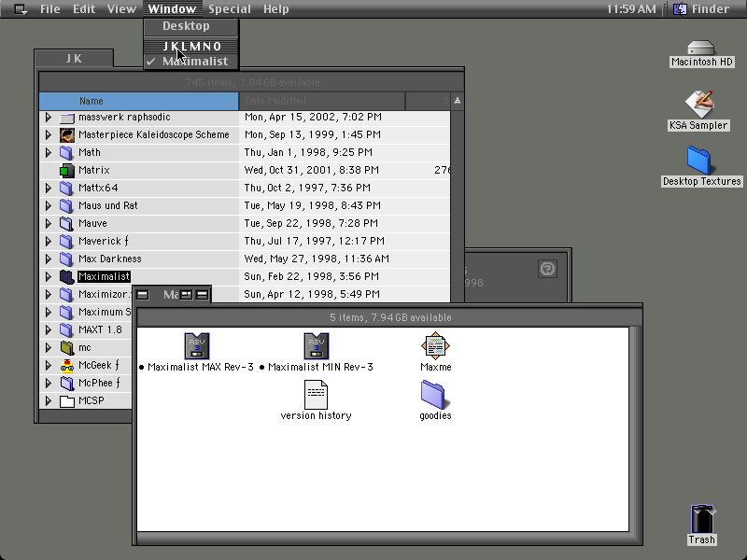The height and width of the screenshot is (560, 747).
Task: Select the Mattx64 folder icon
Action: pyautogui.click(x=67, y=189)
